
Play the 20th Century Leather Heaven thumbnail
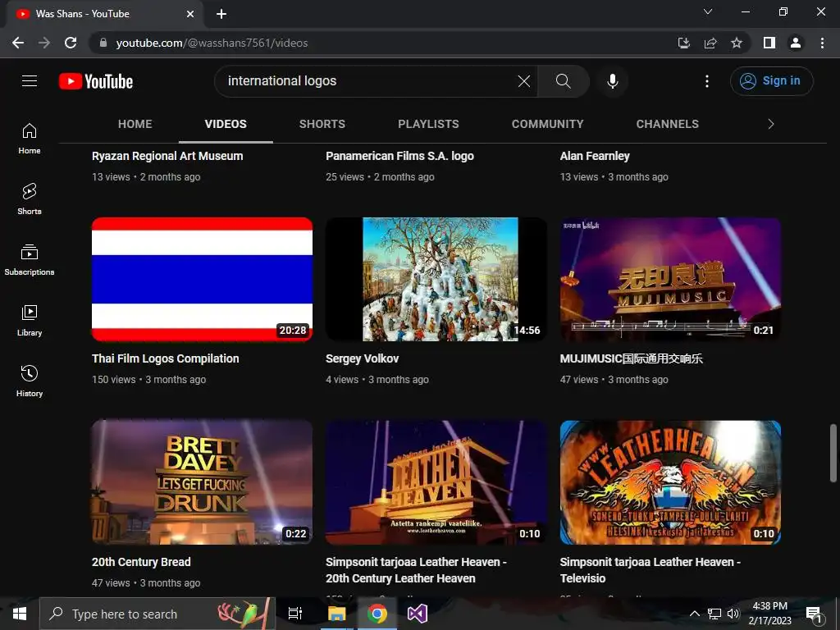[x=436, y=482]
